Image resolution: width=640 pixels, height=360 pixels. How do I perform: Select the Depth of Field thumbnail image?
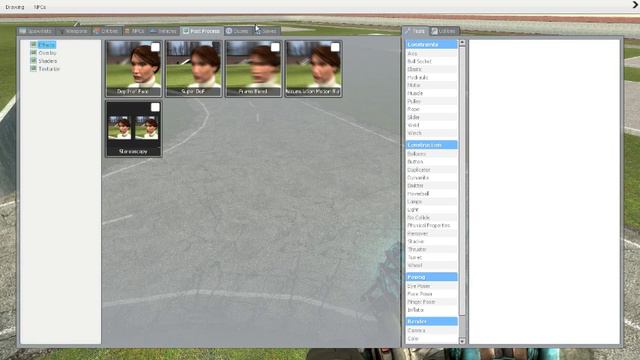click(x=133, y=69)
